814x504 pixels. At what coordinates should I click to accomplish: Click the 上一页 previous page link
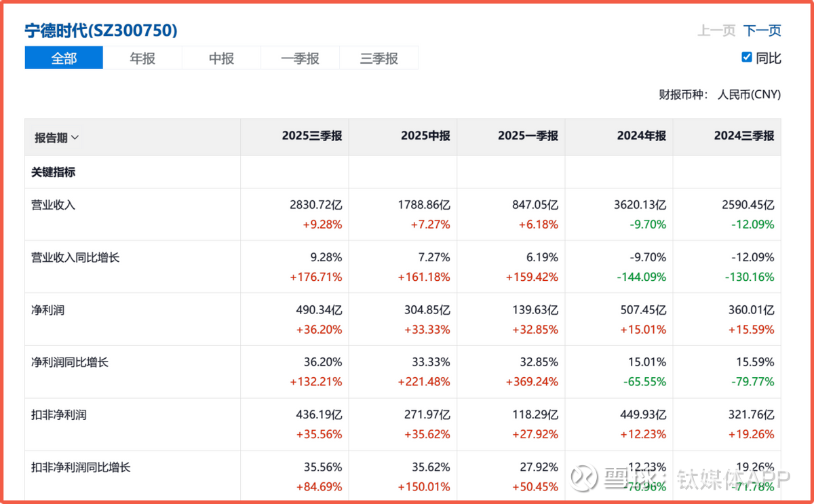coord(716,31)
